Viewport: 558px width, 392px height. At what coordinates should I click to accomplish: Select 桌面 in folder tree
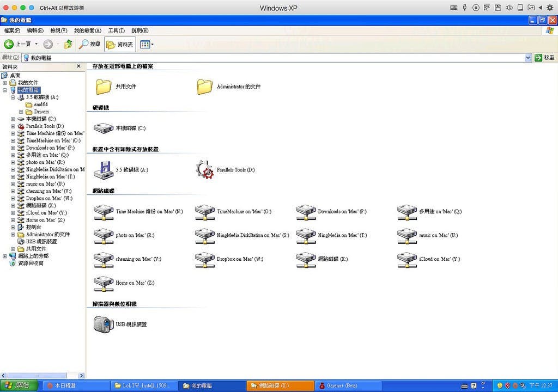coord(15,76)
